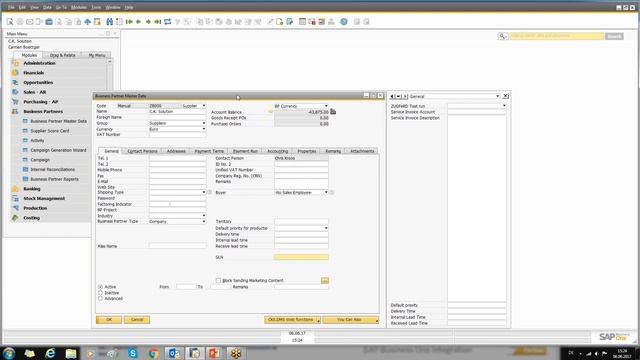Select the Active radio button
Image resolution: width=640 pixels, height=360 pixels.
[x=100, y=287]
